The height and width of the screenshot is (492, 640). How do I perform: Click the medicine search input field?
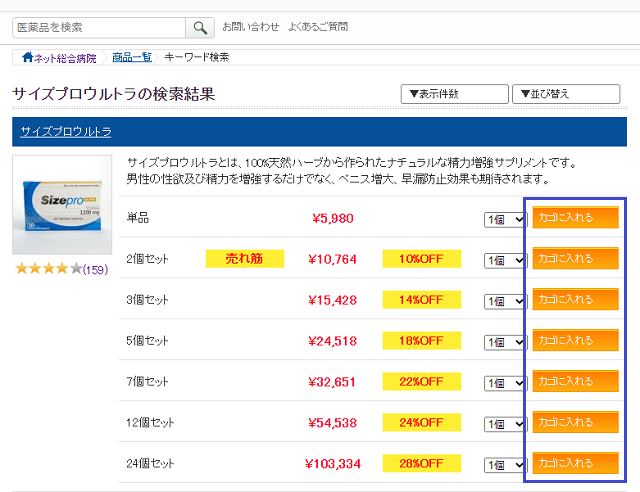(x=99, y=28)
